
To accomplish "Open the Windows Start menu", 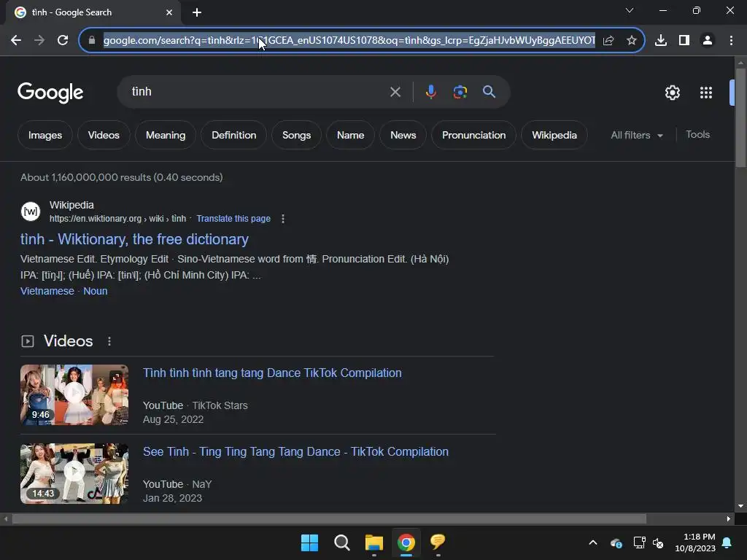I will [x=309, y=542].
